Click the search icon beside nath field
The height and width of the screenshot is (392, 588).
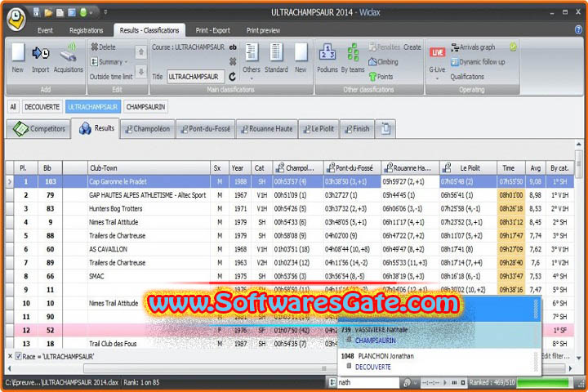pyautogui.click(x=407, y=383)
